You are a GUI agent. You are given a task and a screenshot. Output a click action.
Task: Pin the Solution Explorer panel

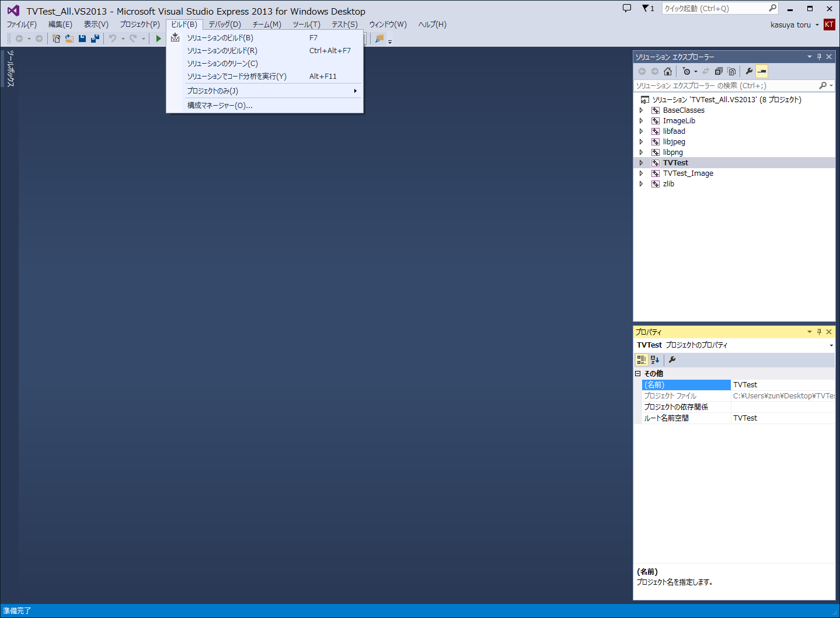click(819, 57)
